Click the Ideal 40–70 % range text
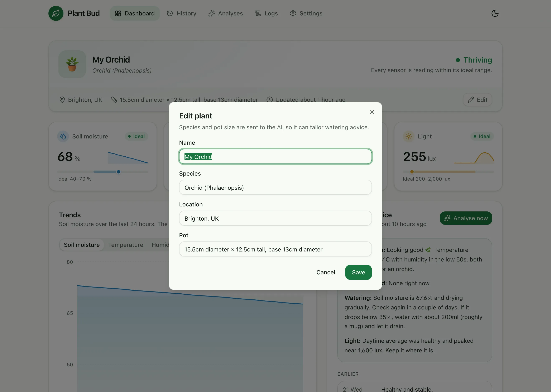The image size is (551, 392). 74,179
